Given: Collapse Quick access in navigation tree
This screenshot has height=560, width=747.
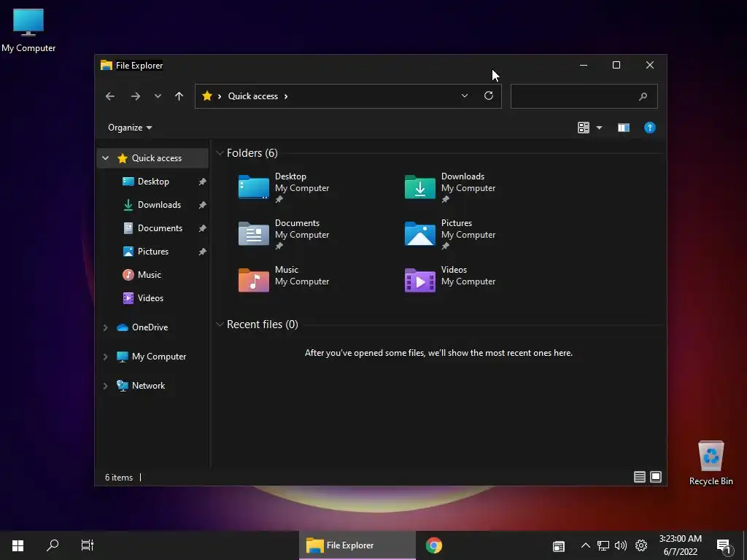Looking at the screenshot, I should click(105, 158).
